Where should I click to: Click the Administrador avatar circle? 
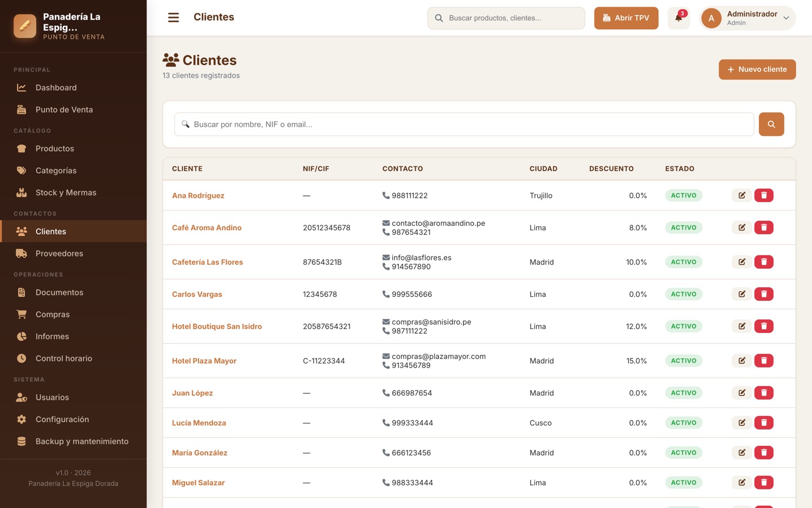(x=711, y=18)
